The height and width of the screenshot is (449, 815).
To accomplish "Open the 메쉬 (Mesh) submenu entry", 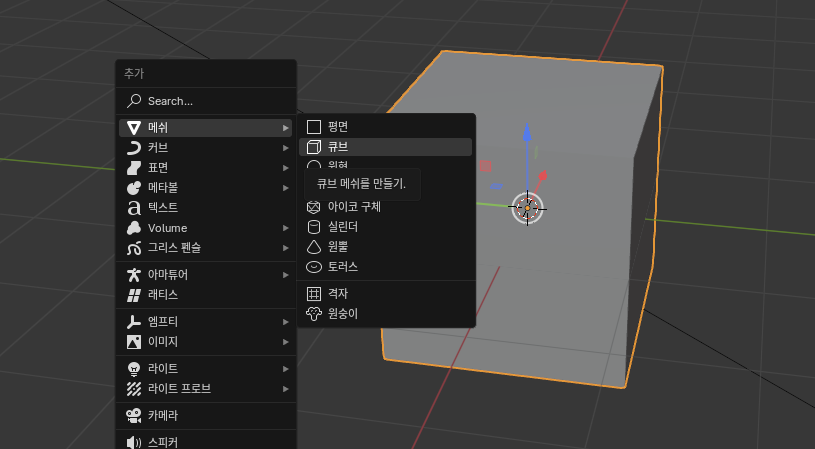I will (x=206, y=128).
